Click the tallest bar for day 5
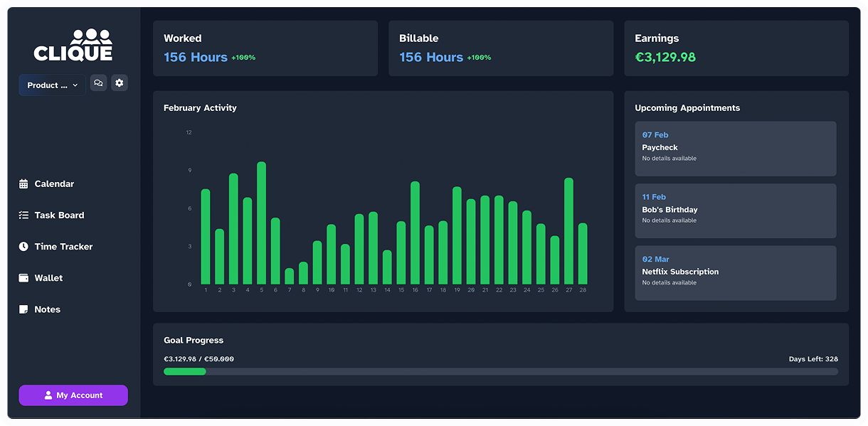 click(x=261, y=223)
